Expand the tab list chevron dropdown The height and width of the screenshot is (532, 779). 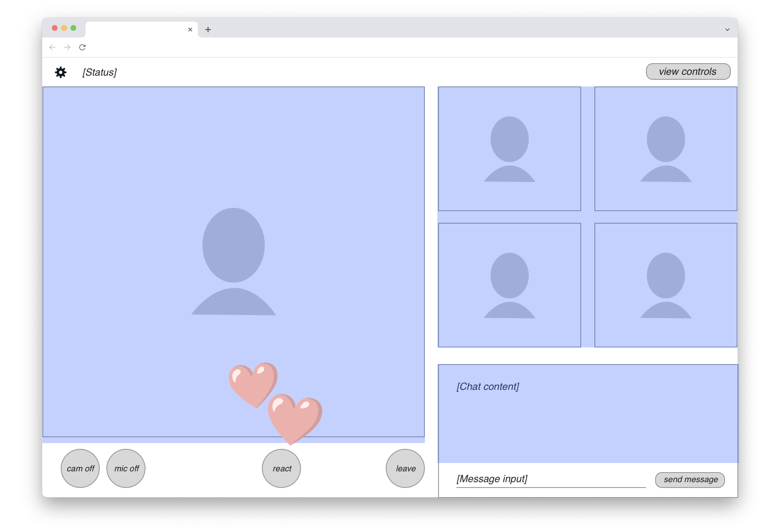[727, 30]
